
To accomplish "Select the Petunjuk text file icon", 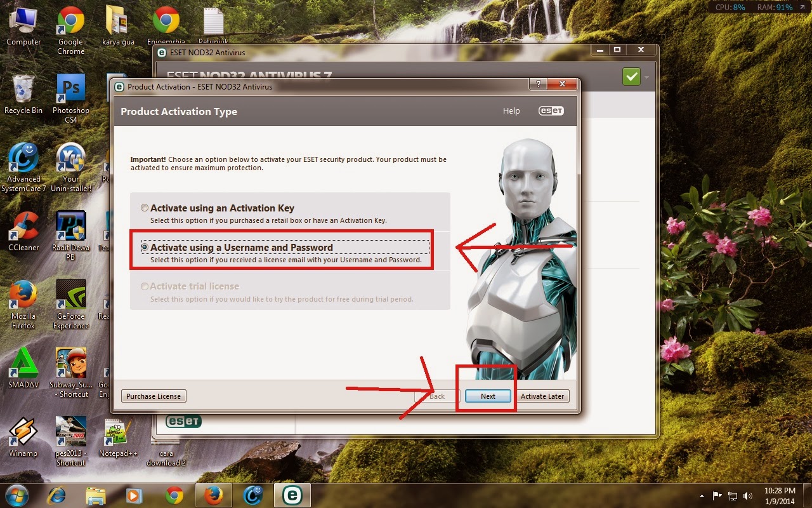I will 213,27.
